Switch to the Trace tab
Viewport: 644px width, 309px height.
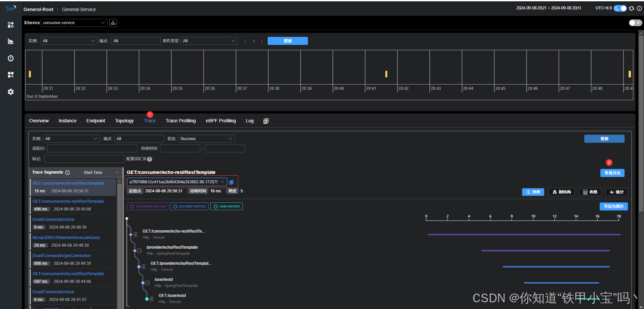tap(150, 121)
